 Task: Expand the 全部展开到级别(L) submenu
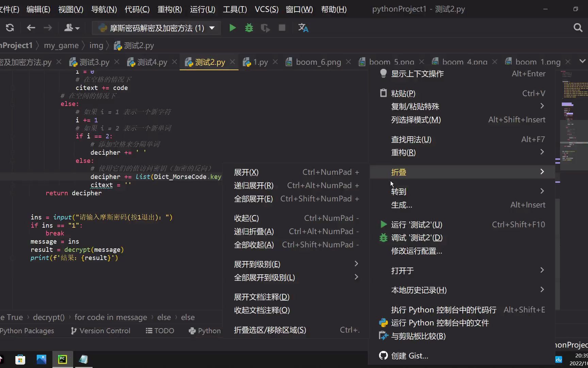pos(296,277)
